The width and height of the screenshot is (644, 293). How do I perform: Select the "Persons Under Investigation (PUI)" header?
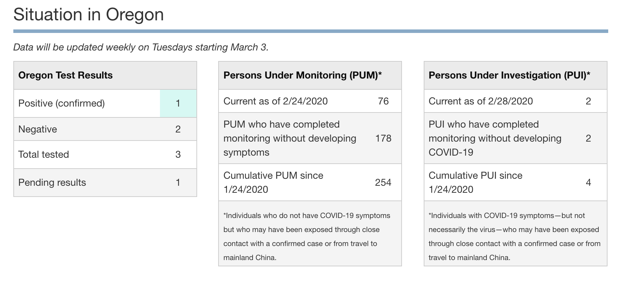click(509, 75)
